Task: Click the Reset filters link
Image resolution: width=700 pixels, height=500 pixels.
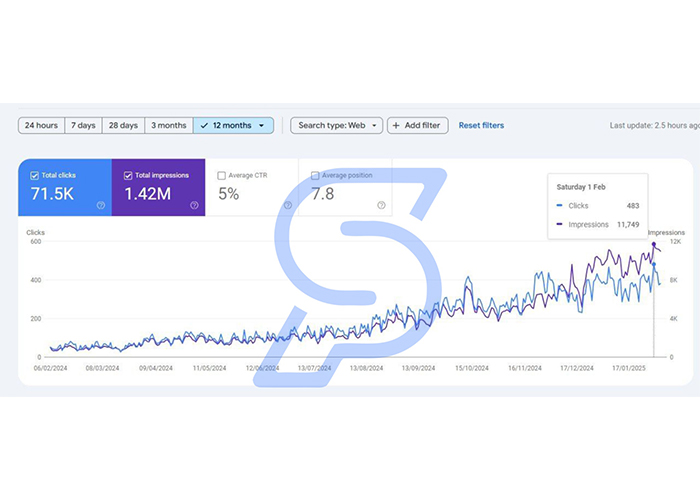Action: point(481,125)
